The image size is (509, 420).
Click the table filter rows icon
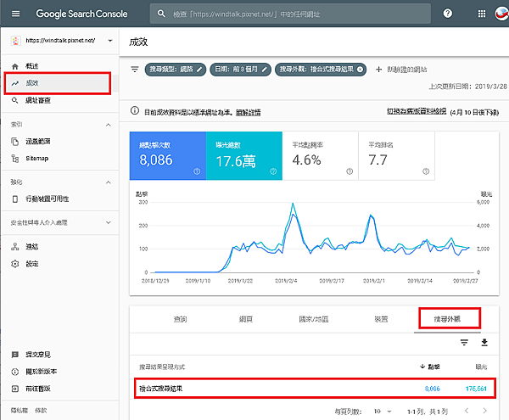(464, 343)
